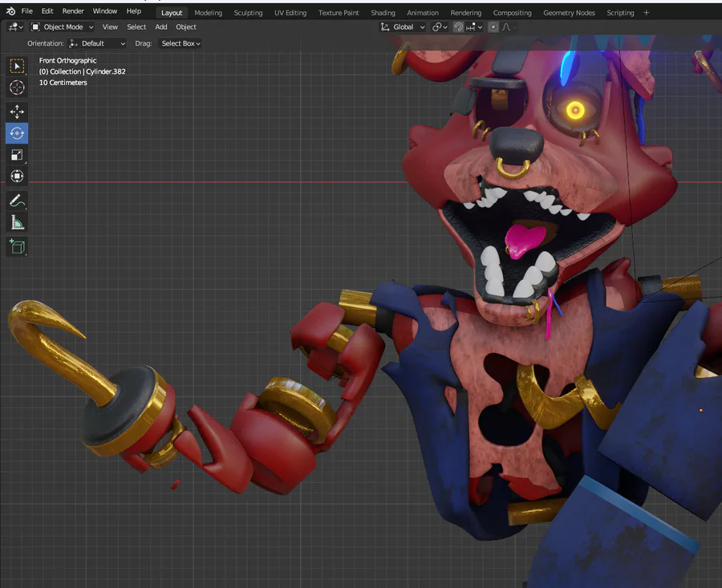Open the pivot point dropdown
722x588 pixels.
440,27
